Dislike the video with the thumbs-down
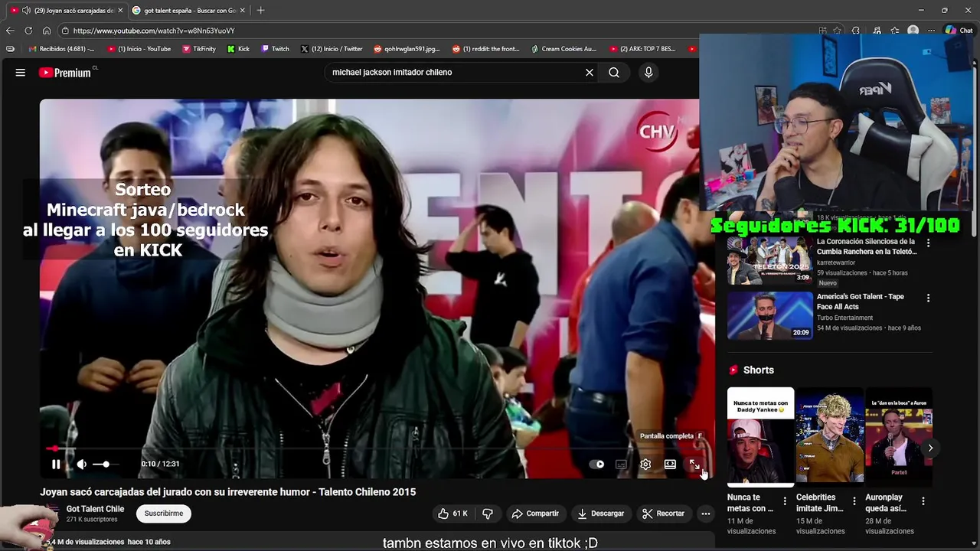The height and width of the screenshot is (551, 980). pos(488,514)
